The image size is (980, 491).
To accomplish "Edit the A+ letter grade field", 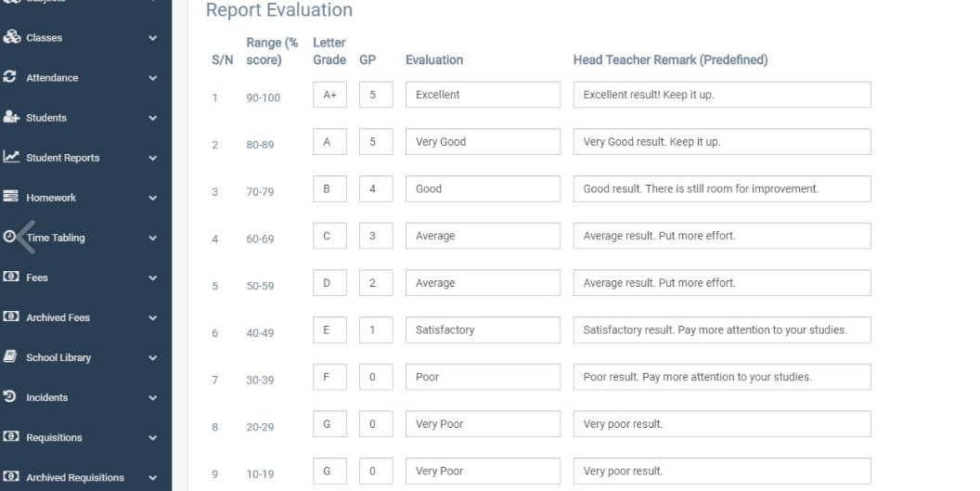I will [x=329, y=95].
